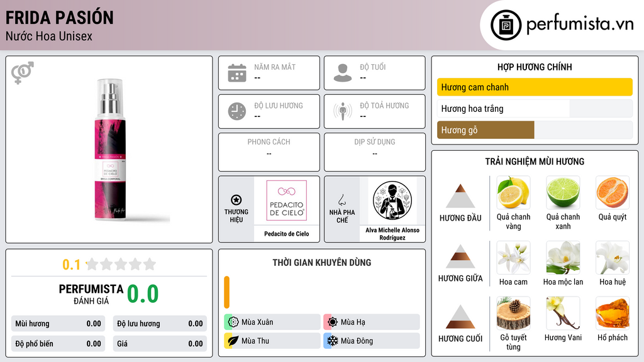Click the calendar icon next to Năm ra mắt

click(237, 73)
